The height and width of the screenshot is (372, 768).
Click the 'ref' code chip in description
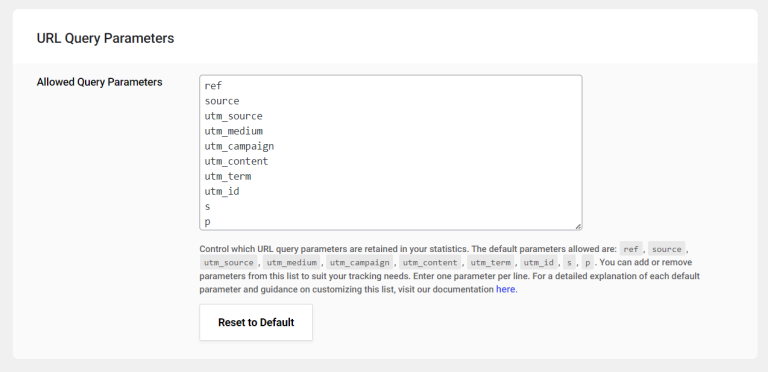click(631, 249)
